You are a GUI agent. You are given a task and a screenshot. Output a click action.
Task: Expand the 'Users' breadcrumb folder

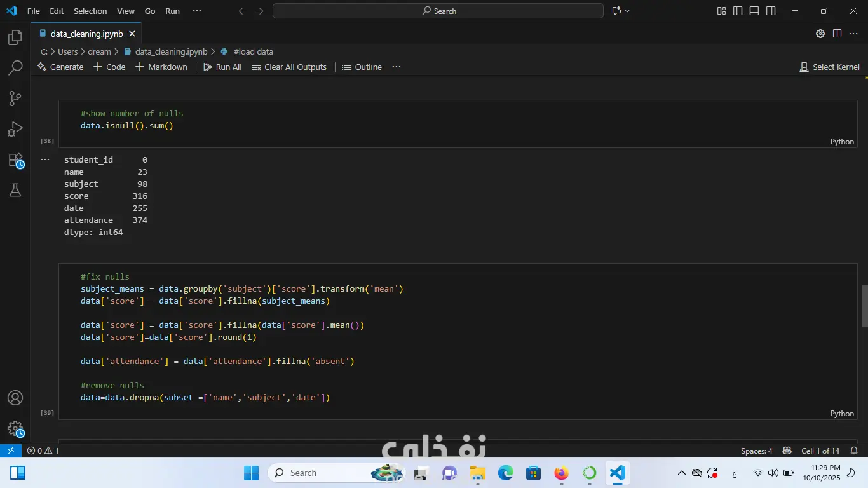pos(67,51)
